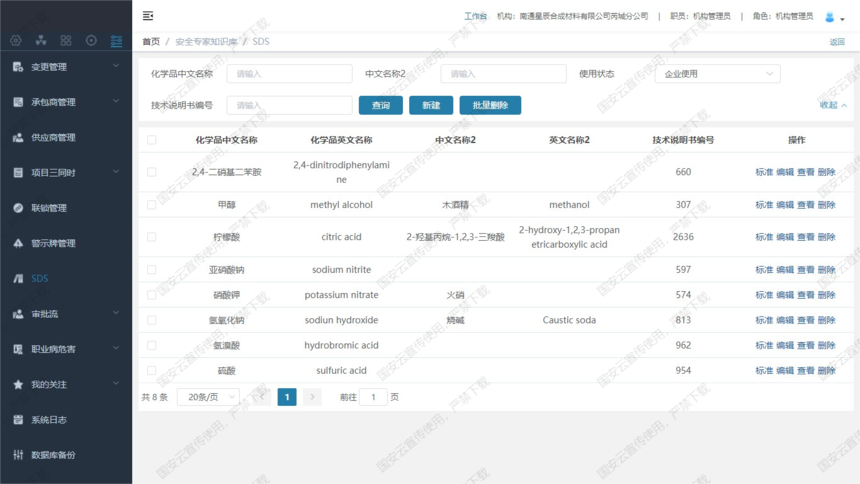Click the organization tree icon in sidebar top
860x484 pixels.
point(41,40)
